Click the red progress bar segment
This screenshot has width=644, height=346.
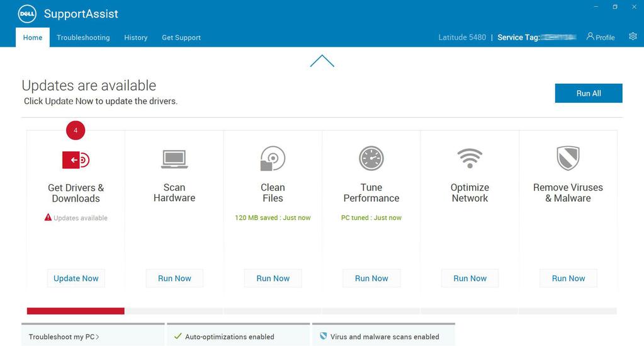coord(76,311)
